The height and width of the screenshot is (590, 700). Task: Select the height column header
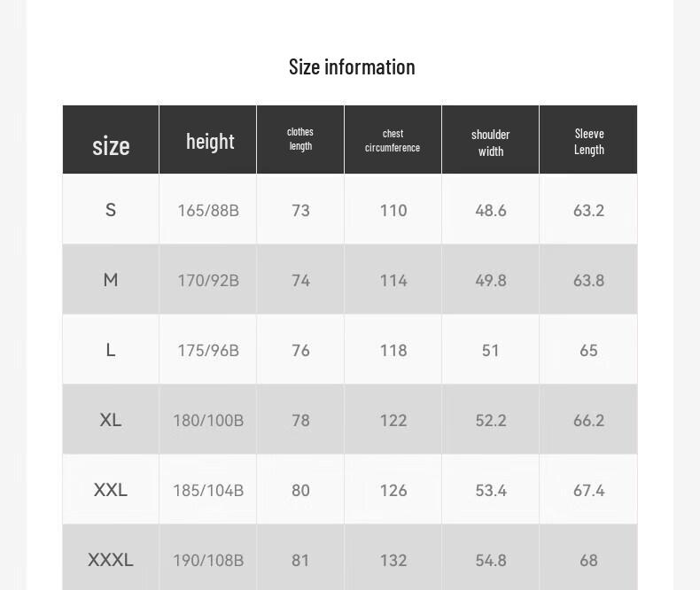point(208,140)
